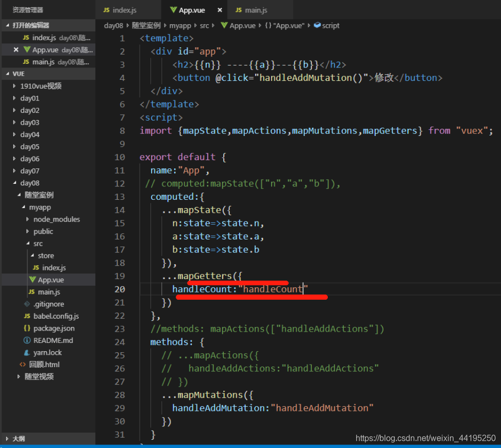
Task: Open babel.config.js file
Action: pos(48,316)
